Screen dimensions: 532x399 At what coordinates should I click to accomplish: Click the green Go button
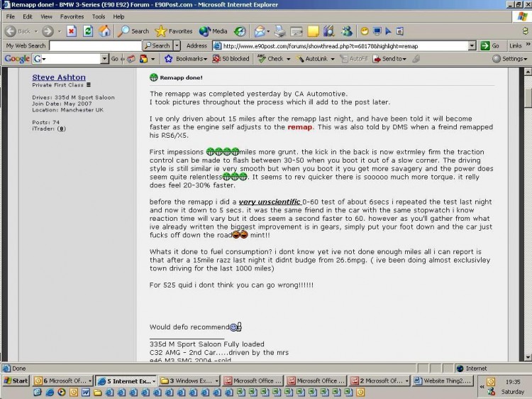coord(490,46)
